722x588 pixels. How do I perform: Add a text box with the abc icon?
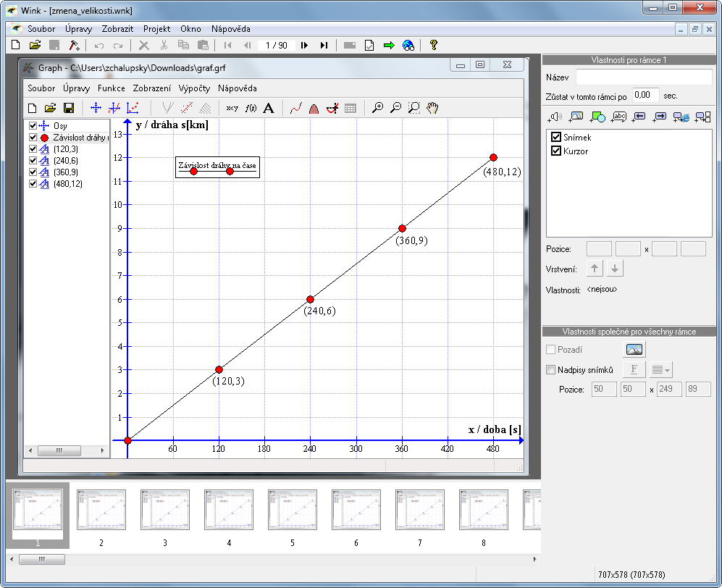[619, 116]
